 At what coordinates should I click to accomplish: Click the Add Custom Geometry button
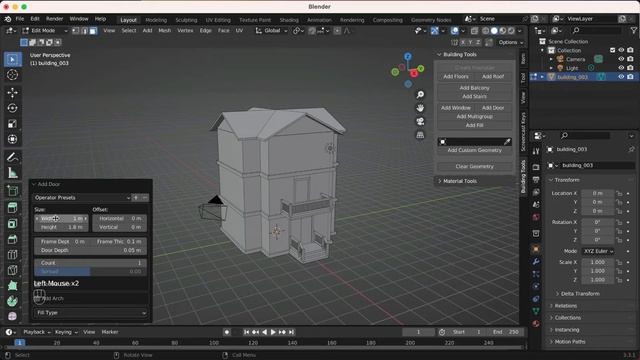pyautogui.click(x=474, y=150)
